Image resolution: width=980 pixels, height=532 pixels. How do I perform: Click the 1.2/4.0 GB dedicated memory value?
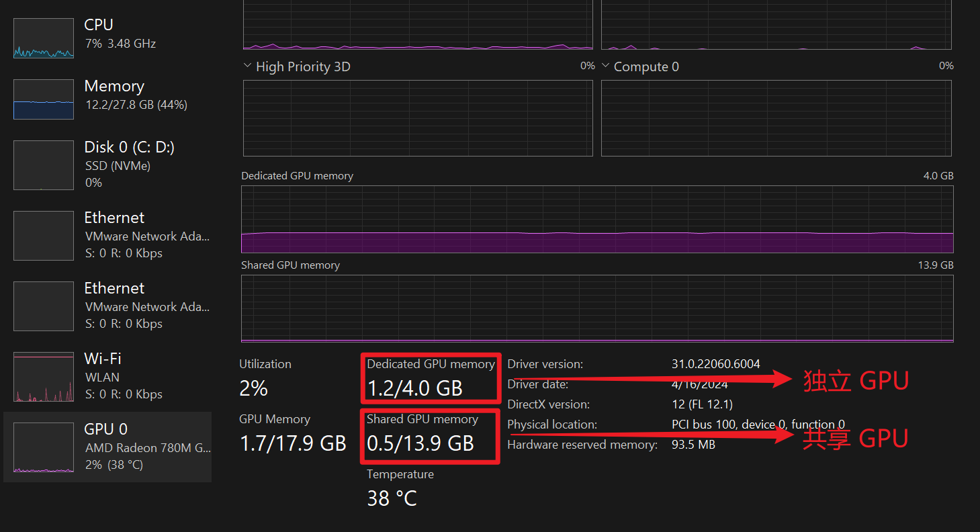point(414,388)
